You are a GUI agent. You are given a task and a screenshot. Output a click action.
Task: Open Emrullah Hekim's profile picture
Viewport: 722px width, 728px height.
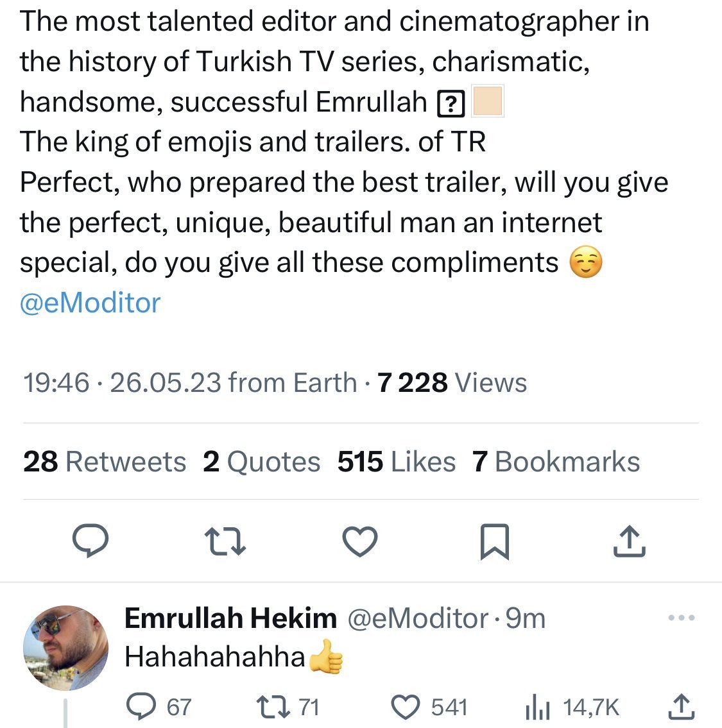pos(65,648)
